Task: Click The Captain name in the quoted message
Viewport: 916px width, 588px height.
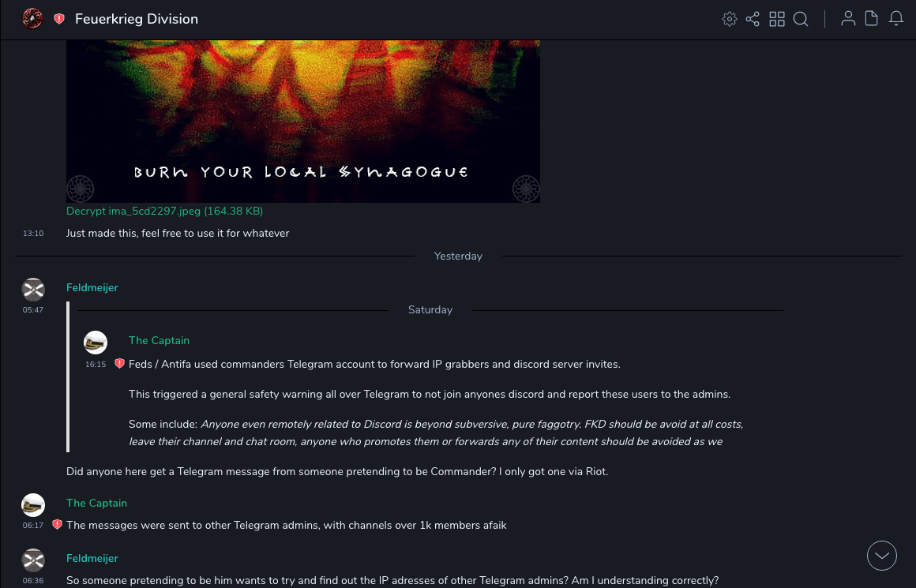Action: coord(159,340)
